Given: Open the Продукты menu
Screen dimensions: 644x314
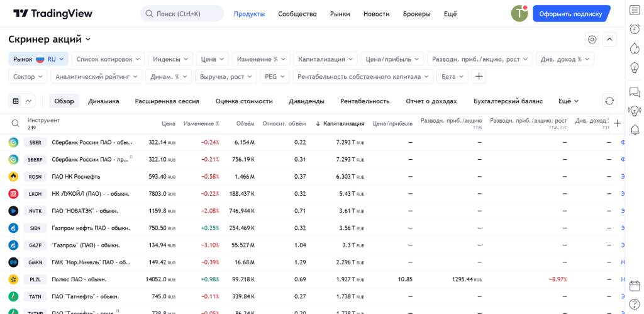Looking at the screenshot, I should tap(249, 14).
